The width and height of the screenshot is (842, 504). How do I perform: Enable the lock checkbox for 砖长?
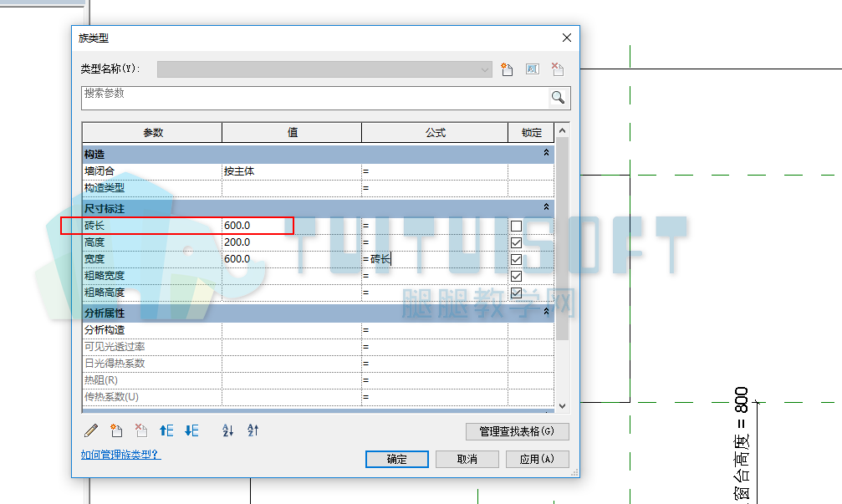click(516, 226)
